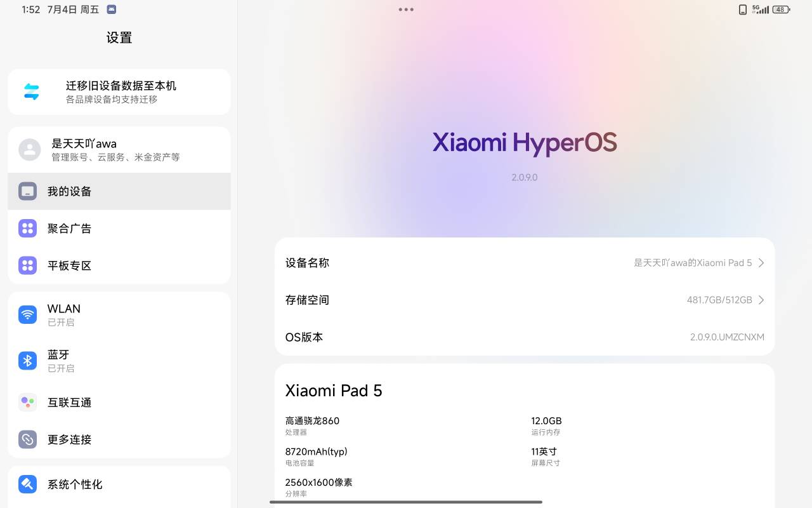
Task: Tap the 是天天吖awa的Xiaomi Pad 5 value
Action: click(x=693, y=263)
